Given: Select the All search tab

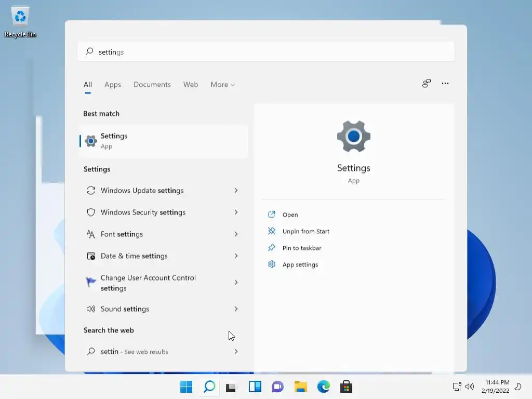Looking at the screenshot, I should pos(87,85).
